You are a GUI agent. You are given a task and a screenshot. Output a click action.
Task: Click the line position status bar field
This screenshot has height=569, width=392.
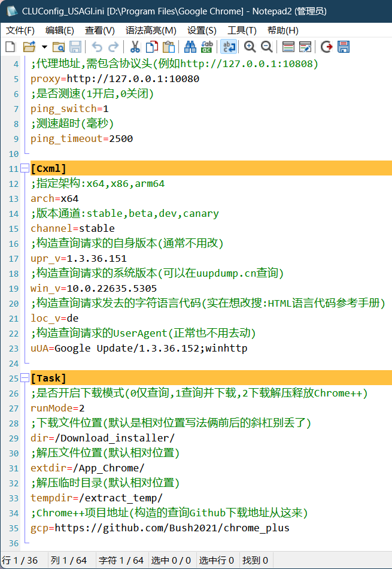(20, 560)
